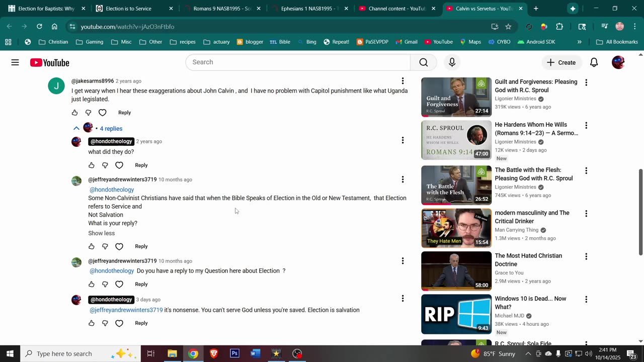Image resolution: width=644 pixels, height=362 pixels.
Task: Collapse long reply with Show less
Action: click(x=102, y=233)
